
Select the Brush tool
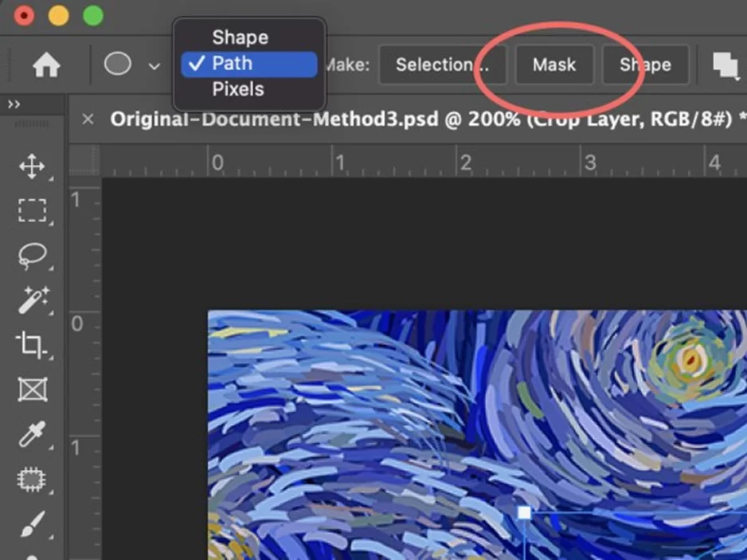pyautogui.click(x=33, y=524)
